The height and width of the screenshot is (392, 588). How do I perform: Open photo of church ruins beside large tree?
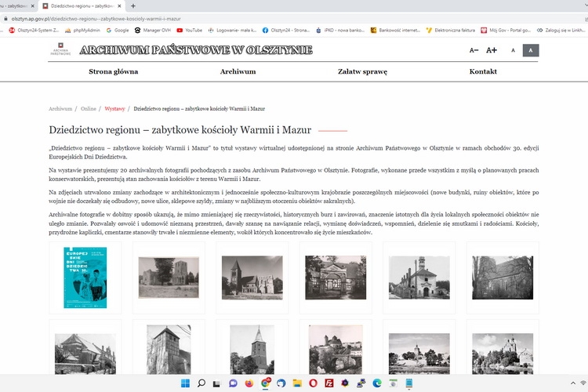point(169,278)
